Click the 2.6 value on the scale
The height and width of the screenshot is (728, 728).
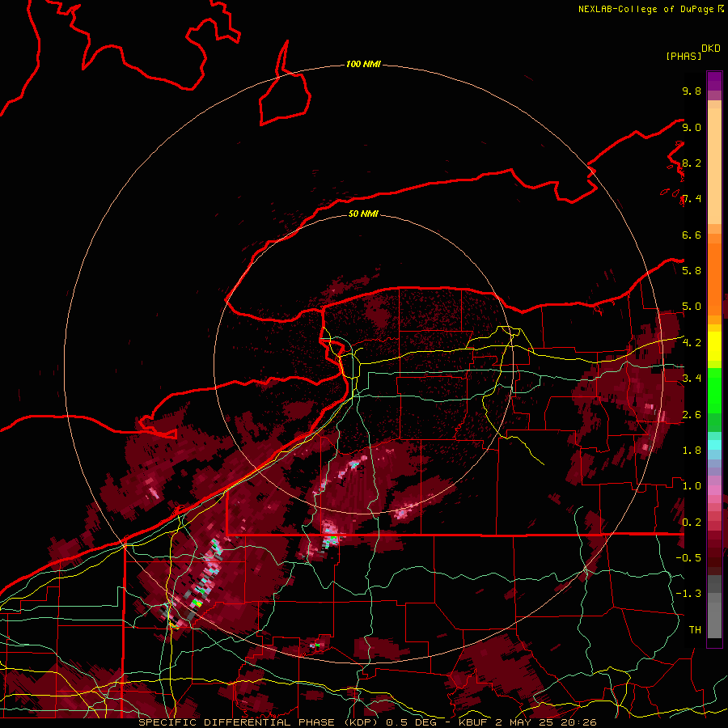(x=692, y=414)
